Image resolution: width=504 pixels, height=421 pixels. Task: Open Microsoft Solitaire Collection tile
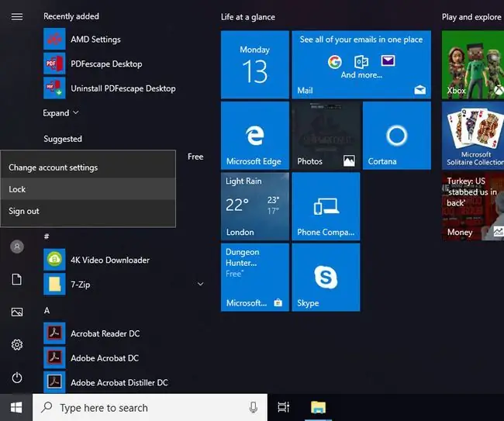coord(473,136)
